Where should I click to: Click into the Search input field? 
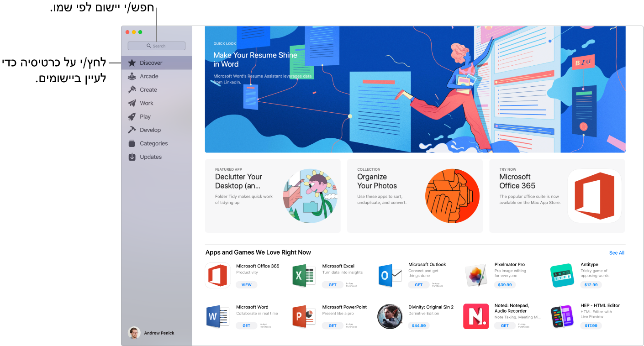[x=157, y=46]
